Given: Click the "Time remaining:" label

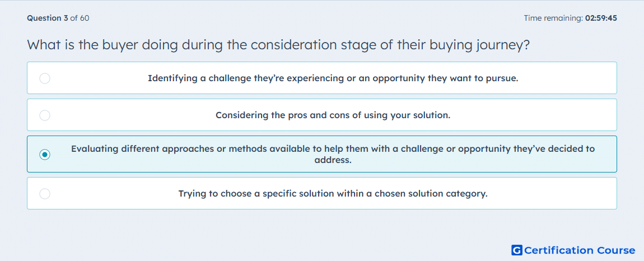Looking at the screenshot, I should coord(554,18).
